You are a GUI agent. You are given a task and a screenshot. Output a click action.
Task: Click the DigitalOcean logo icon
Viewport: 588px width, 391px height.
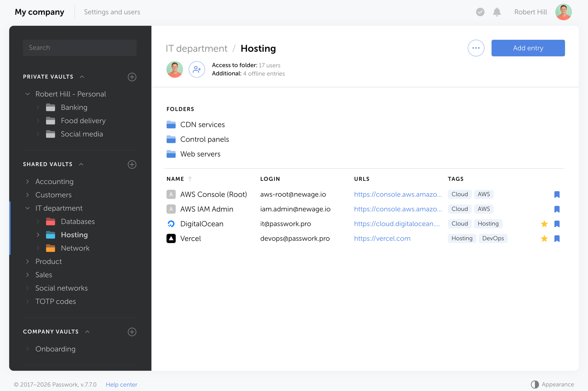[x=171, y=224]
